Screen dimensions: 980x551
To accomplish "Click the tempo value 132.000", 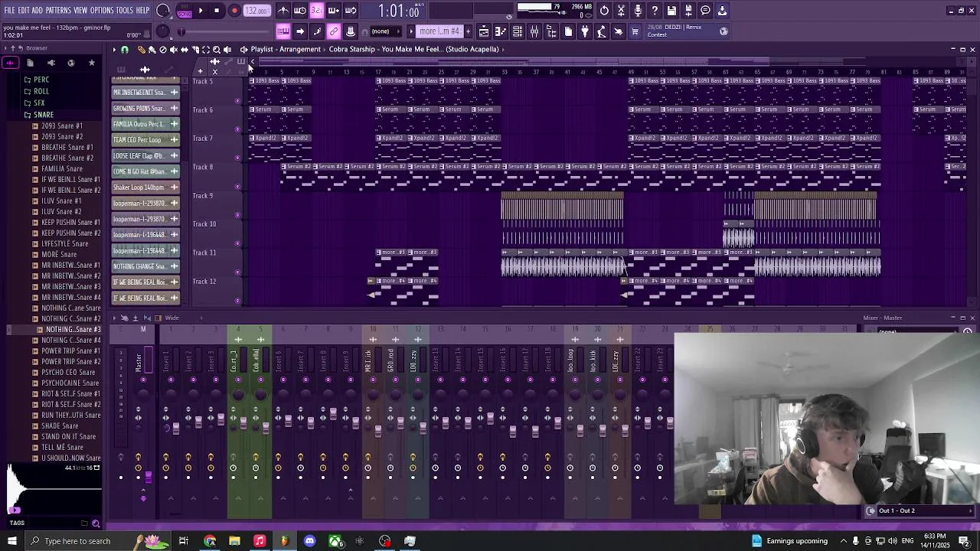I will [256, 11].
